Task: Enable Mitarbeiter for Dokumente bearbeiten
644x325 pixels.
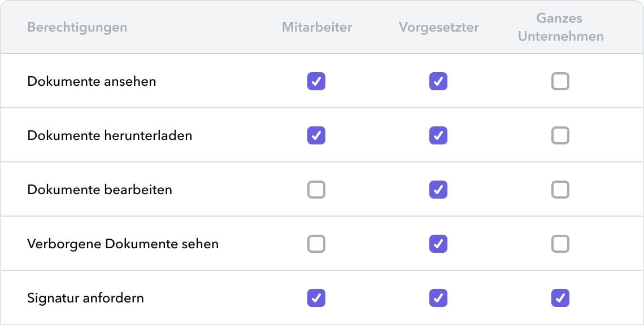Action: pyautogui.click(x=316, y=190)
